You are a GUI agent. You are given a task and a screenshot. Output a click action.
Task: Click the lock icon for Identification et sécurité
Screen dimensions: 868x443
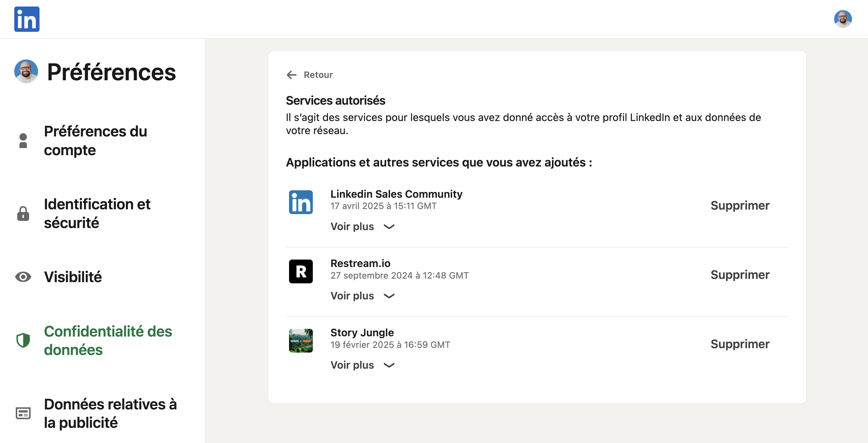point(23,213)
